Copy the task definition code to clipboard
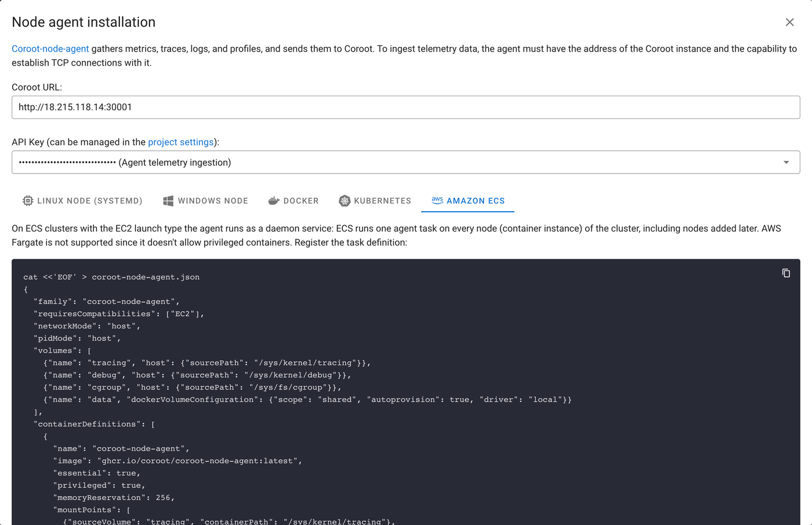The height and width of the screenshot is (525, 812). click(786, 273)
